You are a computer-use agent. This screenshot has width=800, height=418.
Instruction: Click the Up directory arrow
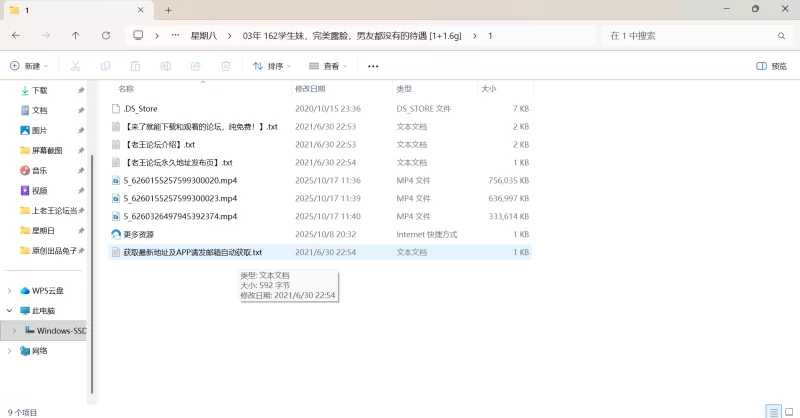pos(76,35)
